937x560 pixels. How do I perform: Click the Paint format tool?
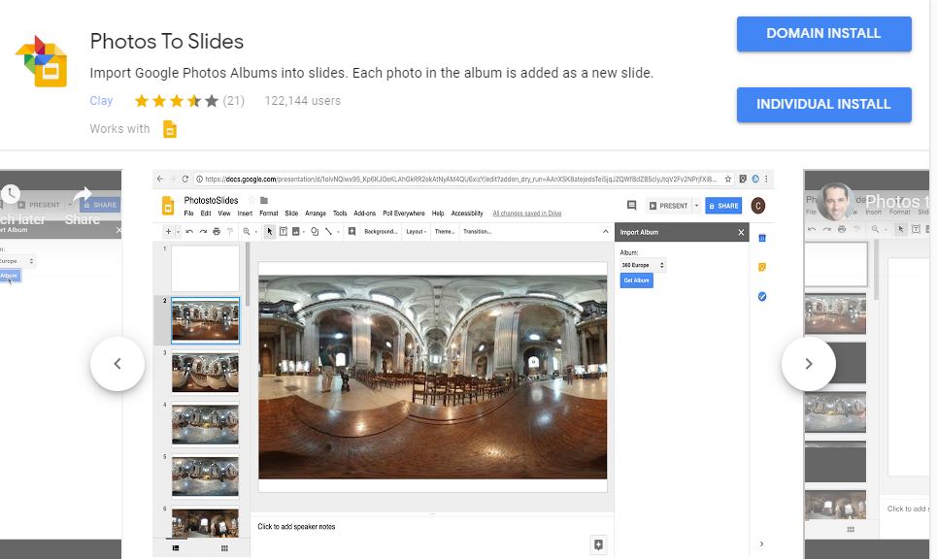click(228, 231)
